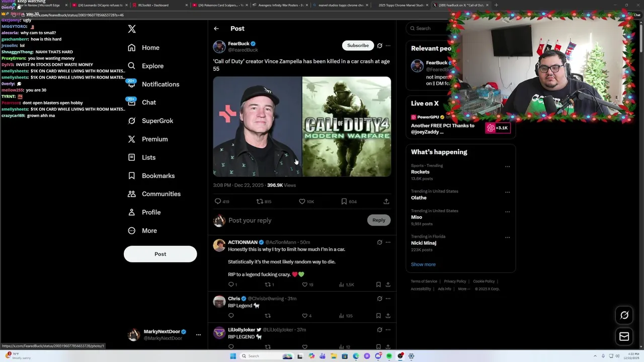Bookmark Chris's reply
644x362 pixels.
[x=378, y=316]
